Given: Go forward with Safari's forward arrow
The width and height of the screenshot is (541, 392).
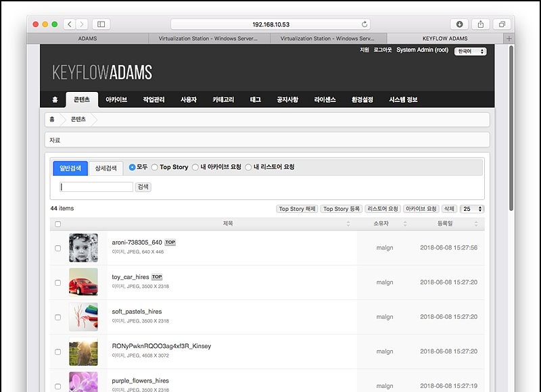Looking at the screenshot, I should click(82, 24).
